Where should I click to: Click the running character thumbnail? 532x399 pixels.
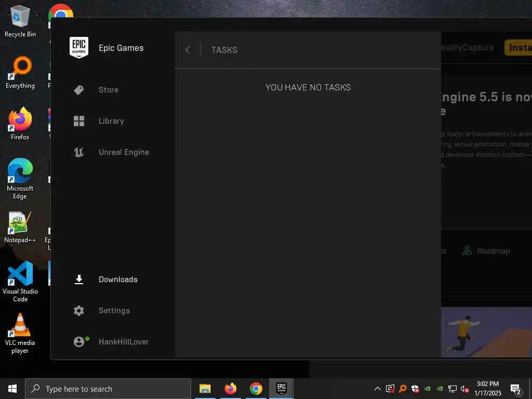click(486, 332)
